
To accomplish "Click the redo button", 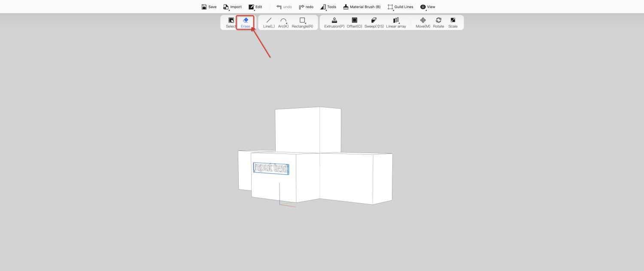I will point(306,7).
